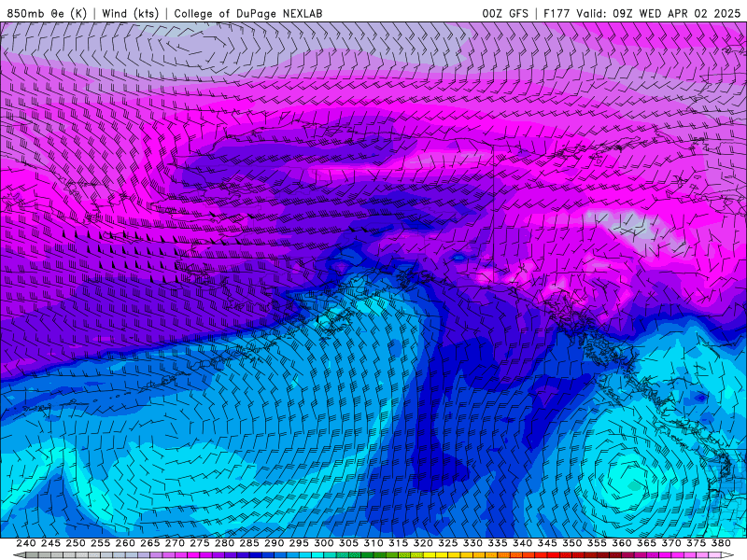
Task: Select the 250 value on color scale
Action: [76, 543]
